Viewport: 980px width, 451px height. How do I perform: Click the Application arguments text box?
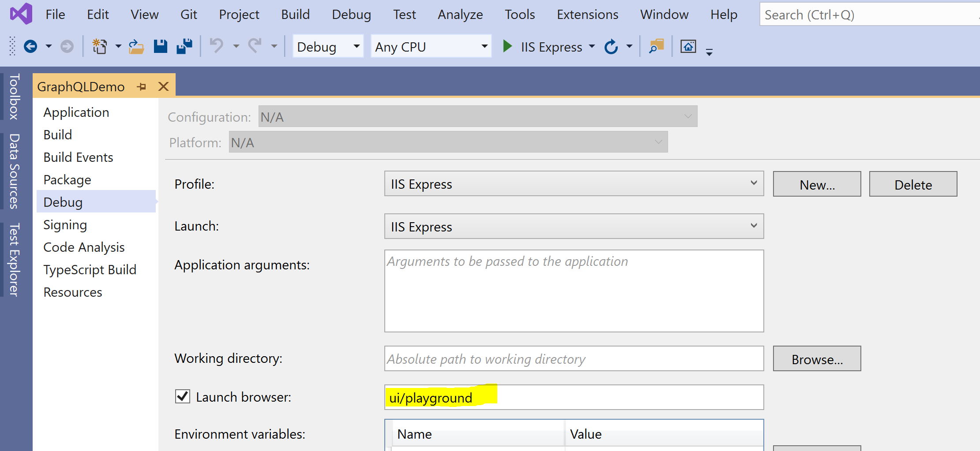574,291
